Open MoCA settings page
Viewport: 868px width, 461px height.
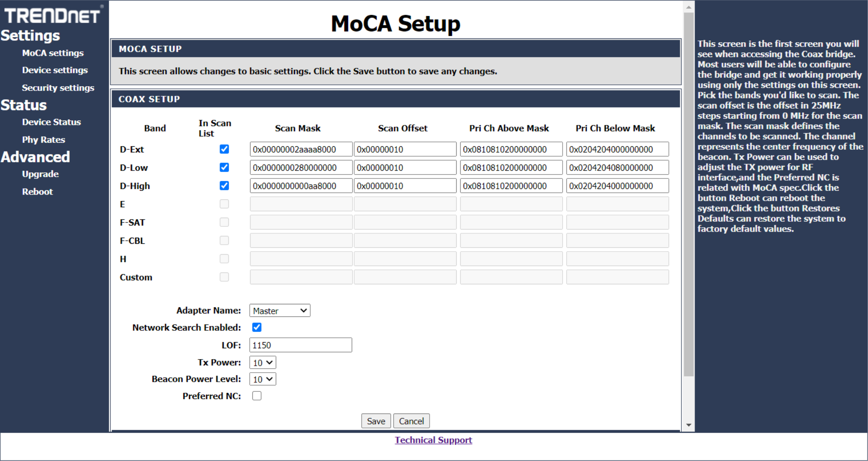pyautogui.click(x=53, y=53)
